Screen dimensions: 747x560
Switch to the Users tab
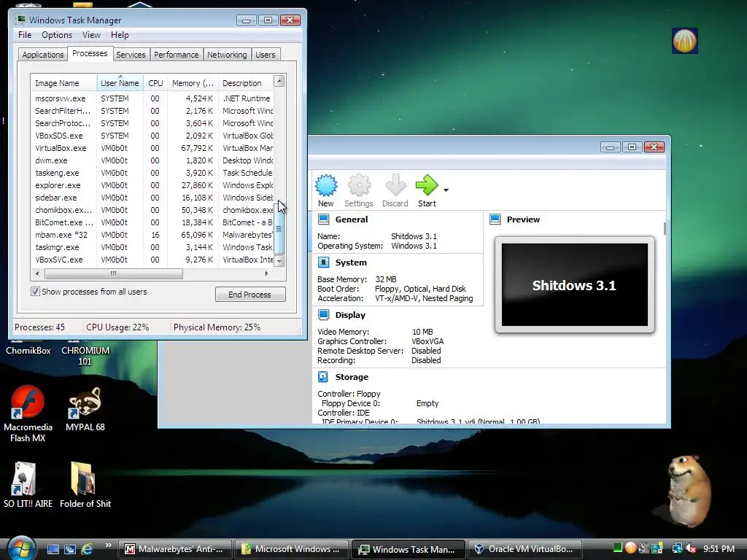pos(265,55)
